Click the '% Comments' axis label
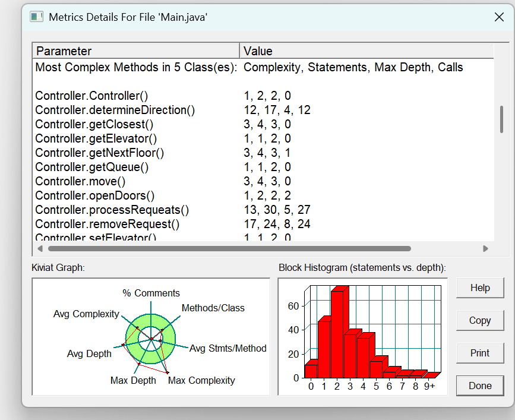The image size is (515, 420). coord(151,293)
